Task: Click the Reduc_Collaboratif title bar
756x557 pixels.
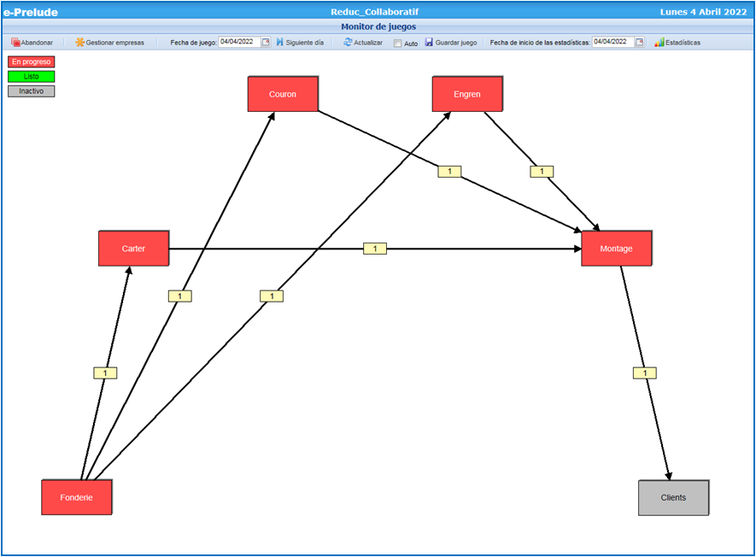Action: point(378,11)
